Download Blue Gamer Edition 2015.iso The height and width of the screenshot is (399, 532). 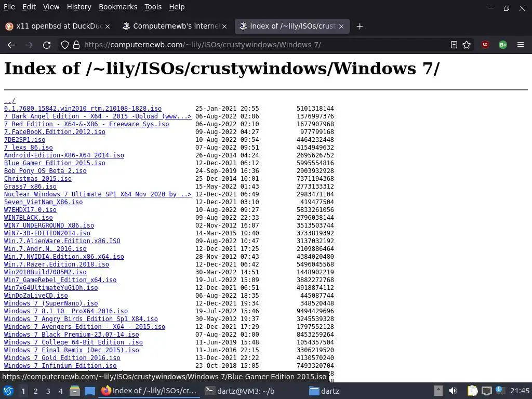[x=55, y=163]
